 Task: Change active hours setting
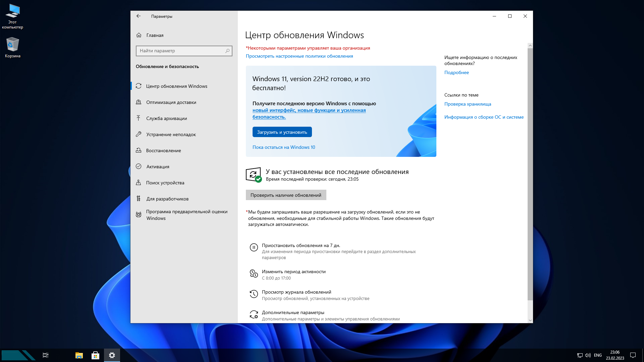293,272
